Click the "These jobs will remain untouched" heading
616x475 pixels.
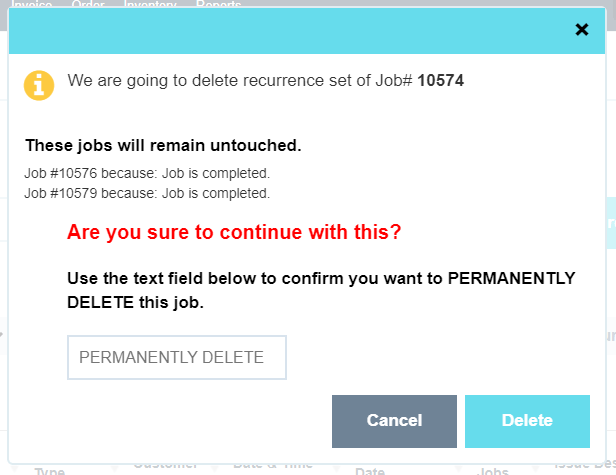click(163, 146)
